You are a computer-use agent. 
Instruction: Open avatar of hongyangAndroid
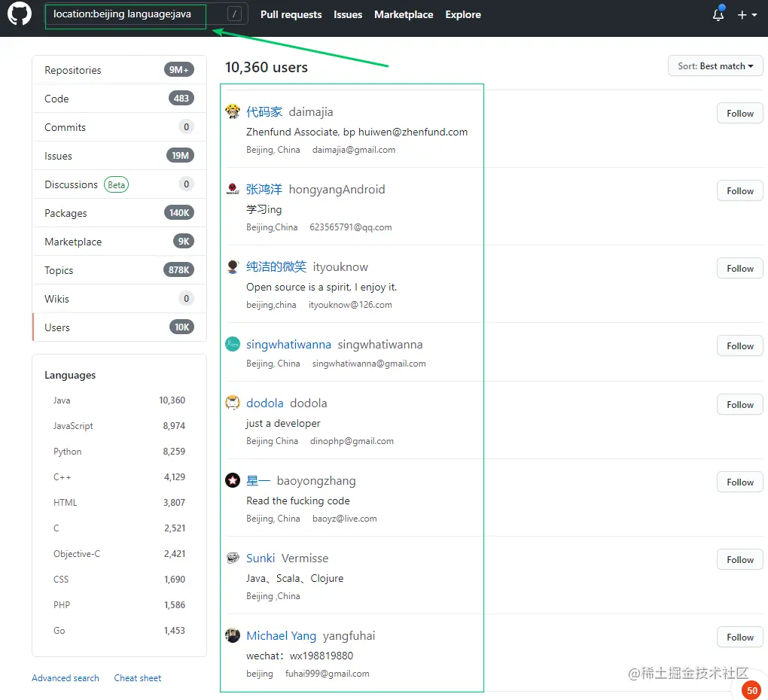(233, 188)
